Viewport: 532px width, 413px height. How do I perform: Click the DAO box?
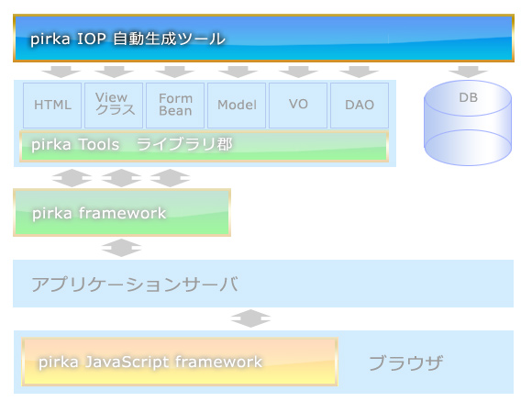click(x=360, y=106)
